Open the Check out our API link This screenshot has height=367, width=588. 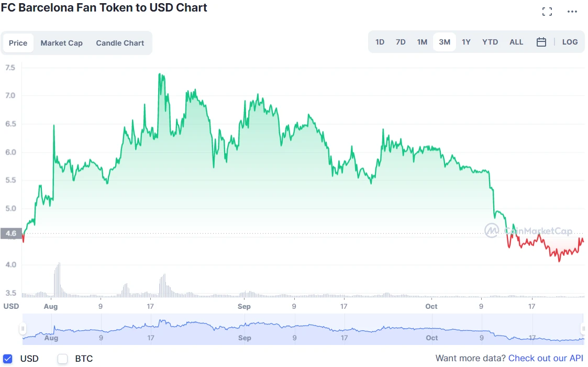tap(546, 359)
